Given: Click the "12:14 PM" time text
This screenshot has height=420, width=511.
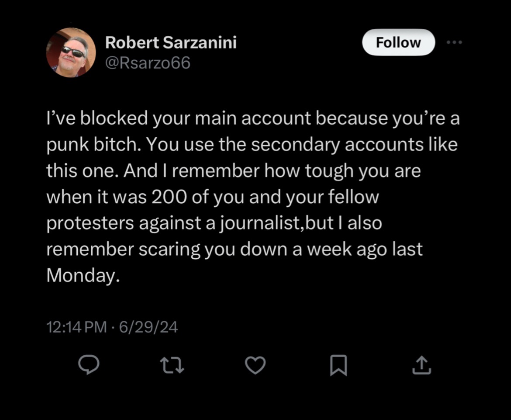Looking at the screenshot, I should [76, 327].
